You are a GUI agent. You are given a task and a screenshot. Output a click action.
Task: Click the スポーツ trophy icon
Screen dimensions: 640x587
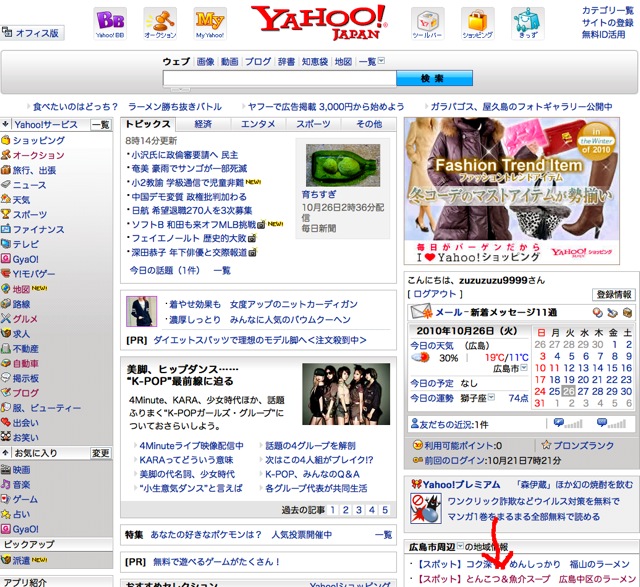tap(5, 214)
